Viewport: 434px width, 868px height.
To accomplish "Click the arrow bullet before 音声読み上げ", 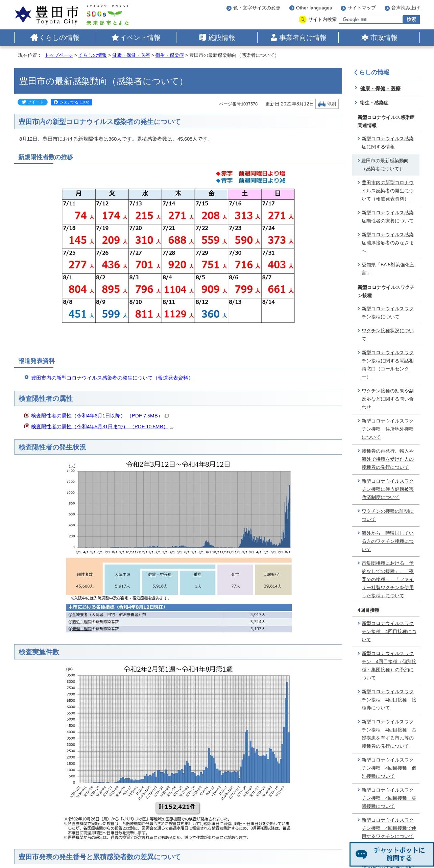I will 387,8.
